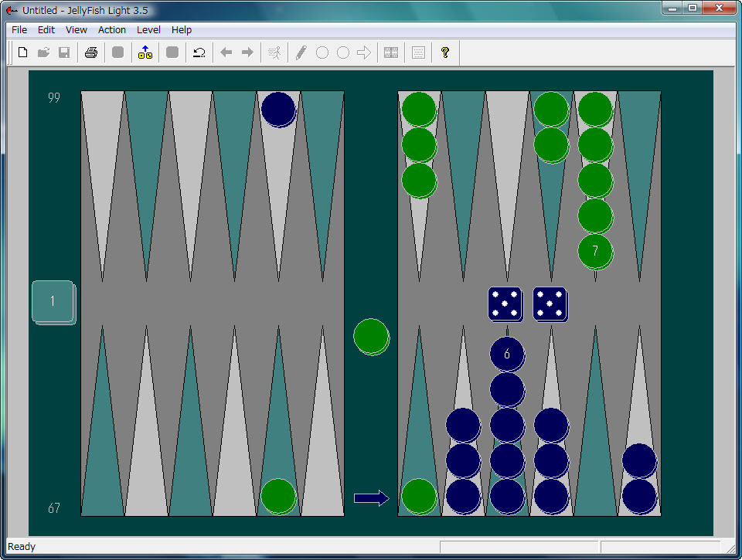Select the blue checker labeled 6
This screenshot has width=742, height=560.
(507, 355)
